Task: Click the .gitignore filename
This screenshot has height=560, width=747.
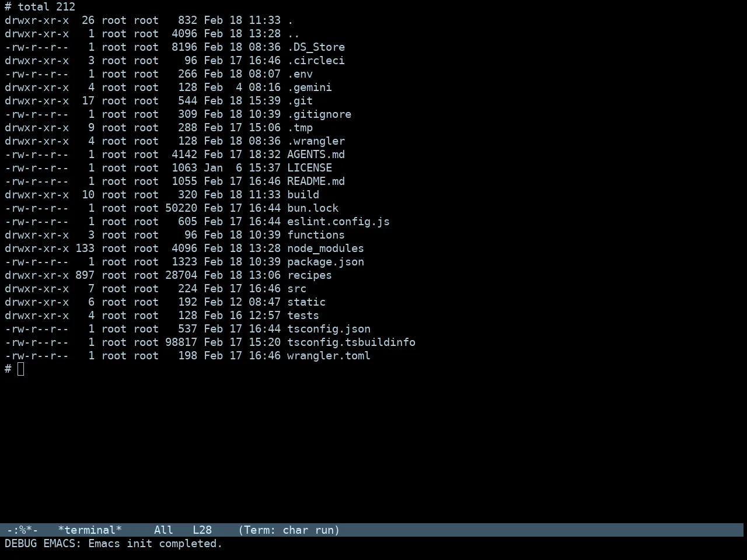Action: pyautogui.click(x=319, y=114)
